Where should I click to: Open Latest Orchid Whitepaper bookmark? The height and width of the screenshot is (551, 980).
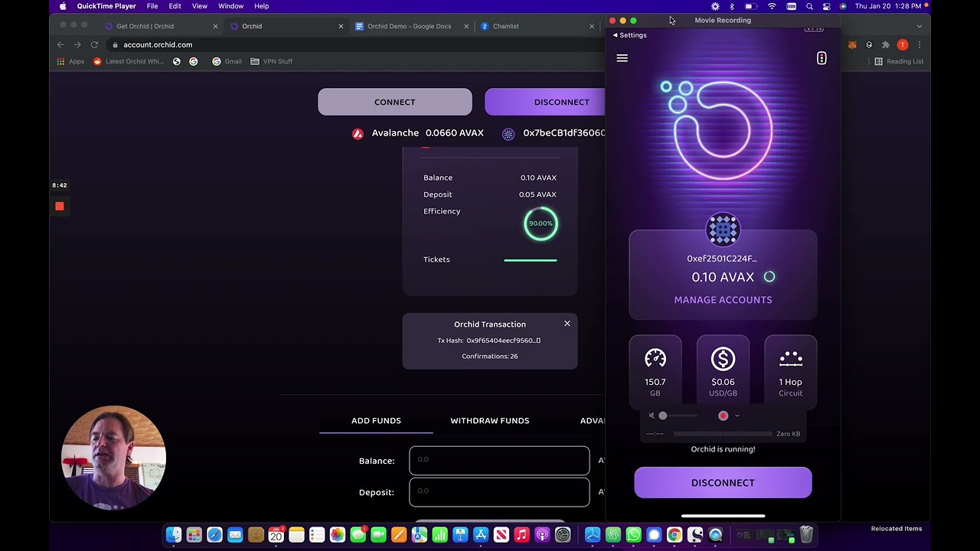pyautogui.click(x=129, y=61)
